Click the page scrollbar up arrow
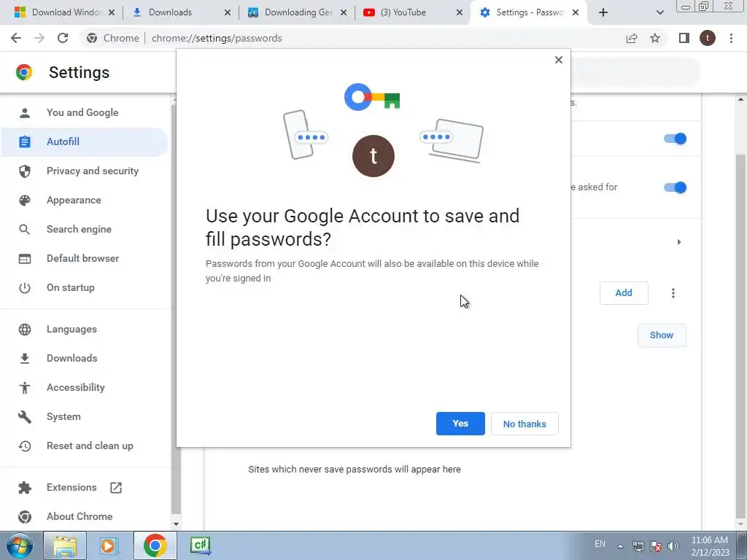The image size is (747, 560). pos(741,99)
